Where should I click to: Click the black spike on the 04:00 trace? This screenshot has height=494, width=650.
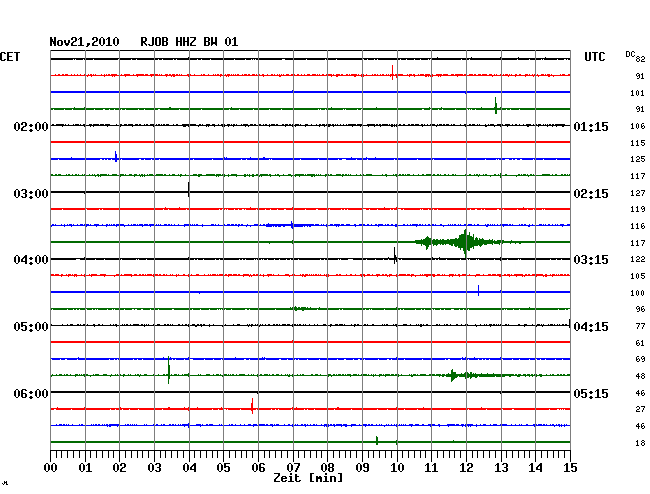(395, 255)
